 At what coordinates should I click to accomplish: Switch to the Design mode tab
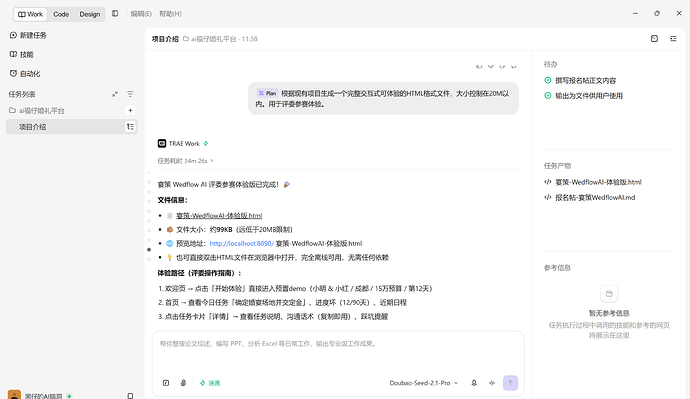90,14
